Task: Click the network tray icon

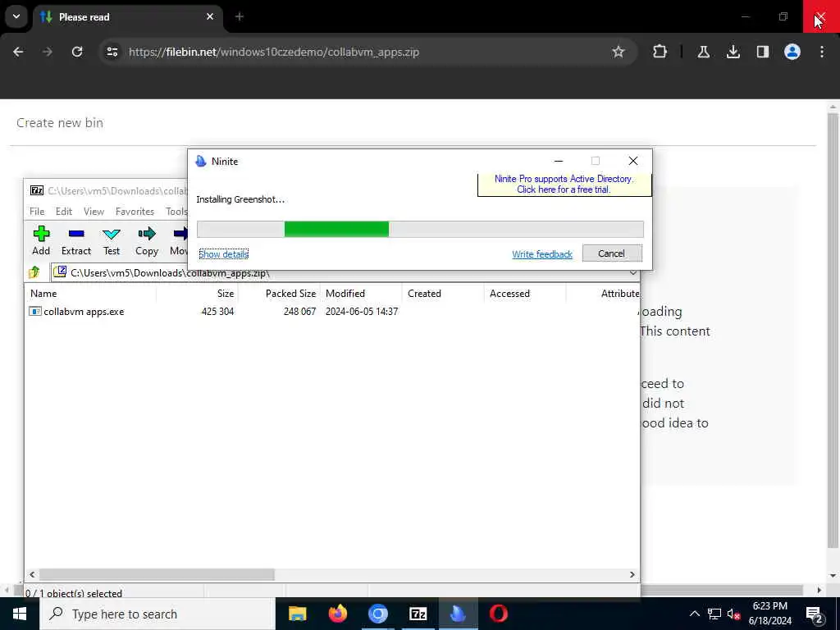Action: click(x=714, y=614)
